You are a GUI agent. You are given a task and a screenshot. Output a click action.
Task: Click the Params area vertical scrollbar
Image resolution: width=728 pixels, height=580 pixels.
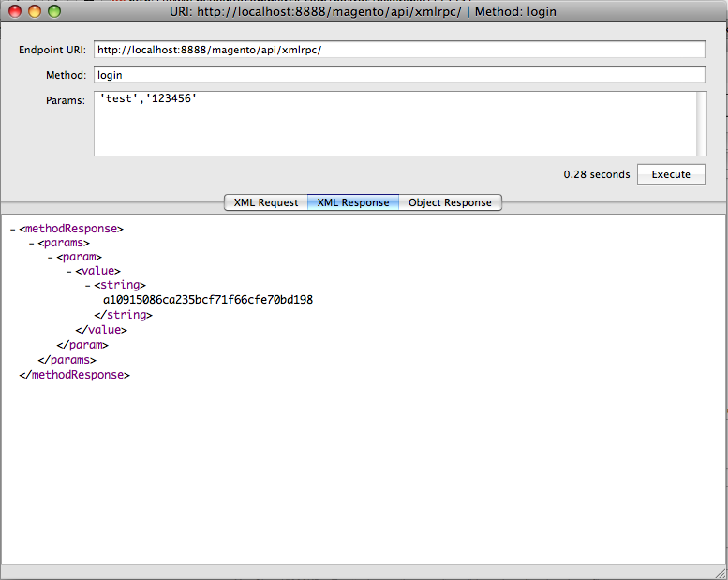coord(702,124)
